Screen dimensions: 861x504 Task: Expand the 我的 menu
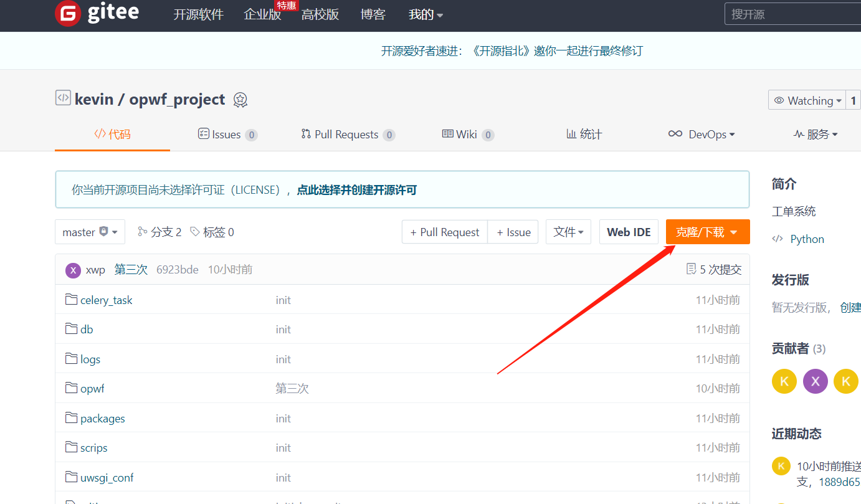(x=426, y=14)
